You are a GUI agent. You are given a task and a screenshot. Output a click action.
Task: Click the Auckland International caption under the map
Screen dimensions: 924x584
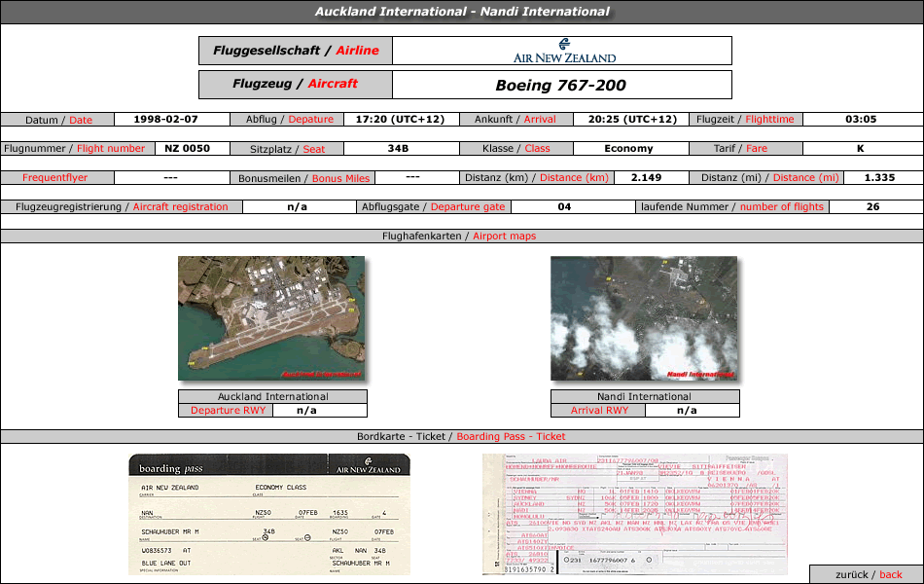click(273, 396)
